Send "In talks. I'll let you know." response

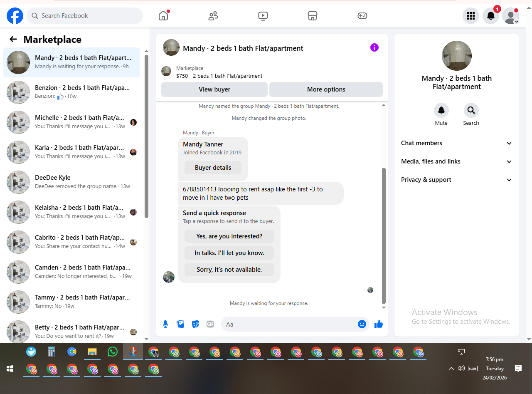point(229,253)
